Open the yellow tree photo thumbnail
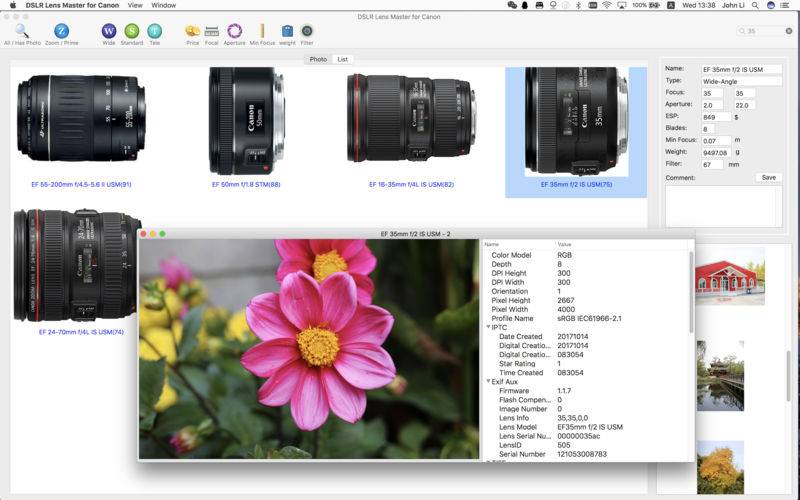800x500 pixels. tap(720, 468)
